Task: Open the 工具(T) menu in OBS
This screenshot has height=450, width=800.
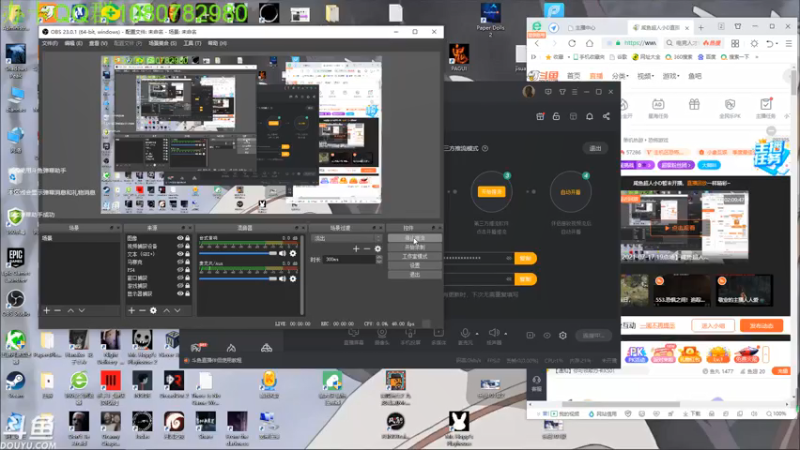Action: [192, 43]
